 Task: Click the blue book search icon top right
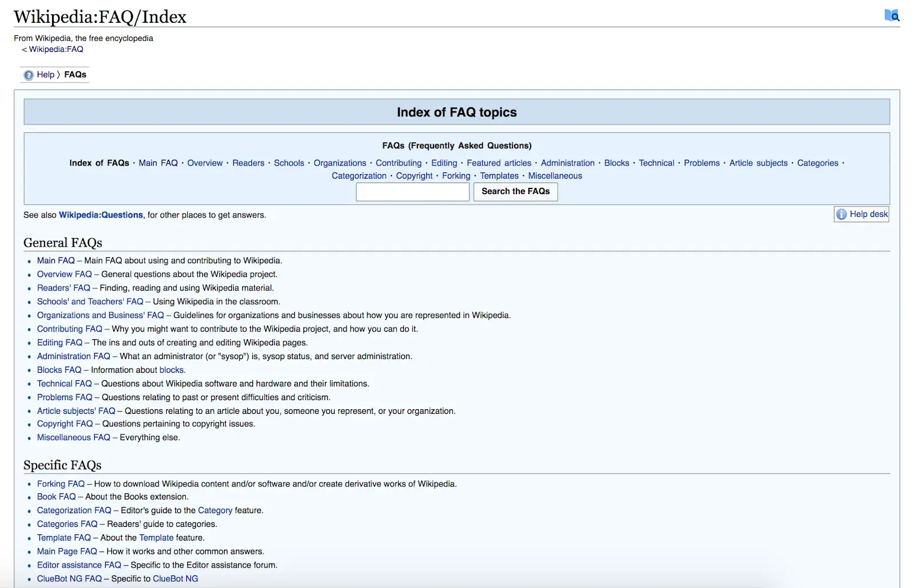tap(891, 16)
